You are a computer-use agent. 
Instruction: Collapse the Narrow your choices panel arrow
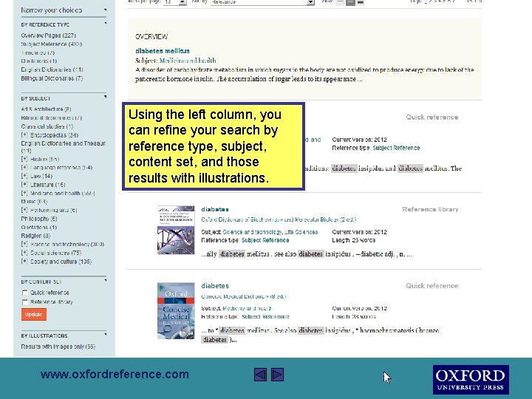point(105,10)
